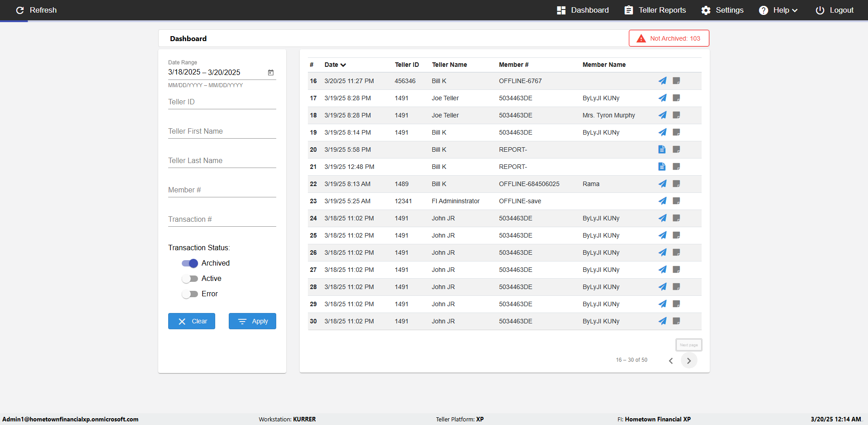Open the date range calendar picker icon
The height and width of the screenshot is (425, 868).
[271, 72]
